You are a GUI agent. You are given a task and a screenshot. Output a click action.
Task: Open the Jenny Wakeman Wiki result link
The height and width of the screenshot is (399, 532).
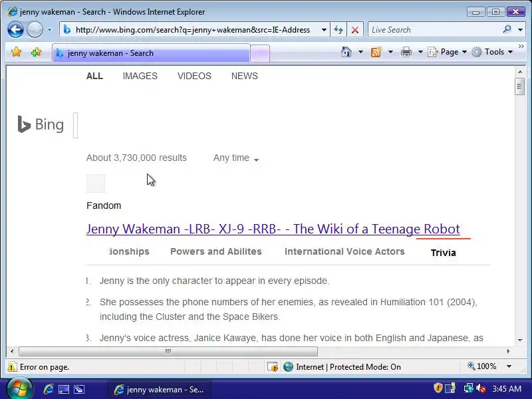click(x=273, y=229)
